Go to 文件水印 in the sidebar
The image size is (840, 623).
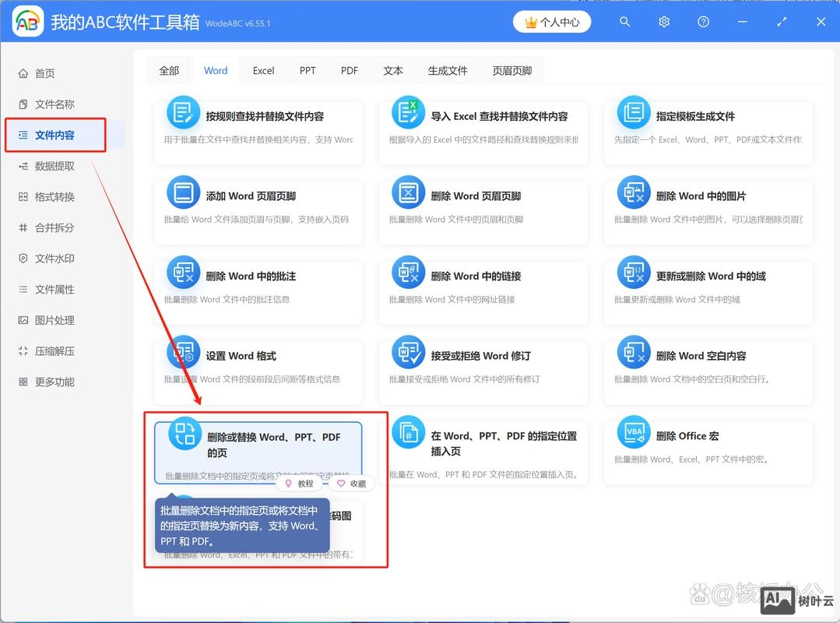(54, 259)
